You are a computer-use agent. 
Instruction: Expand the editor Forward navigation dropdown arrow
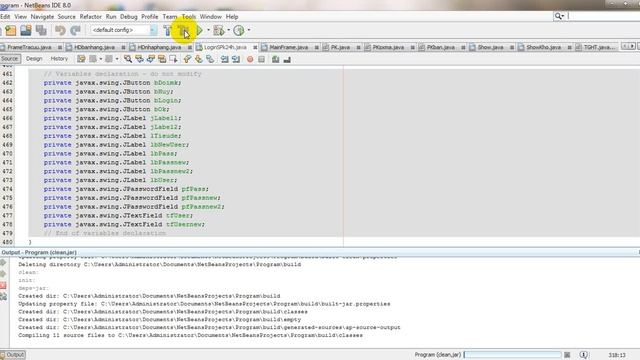117,59
